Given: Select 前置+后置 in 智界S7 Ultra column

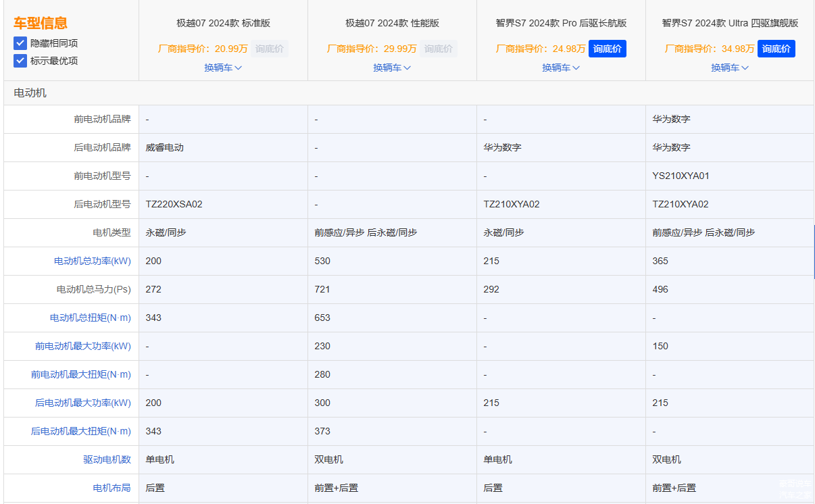Looking at the screenshot, I should point(674,488).
